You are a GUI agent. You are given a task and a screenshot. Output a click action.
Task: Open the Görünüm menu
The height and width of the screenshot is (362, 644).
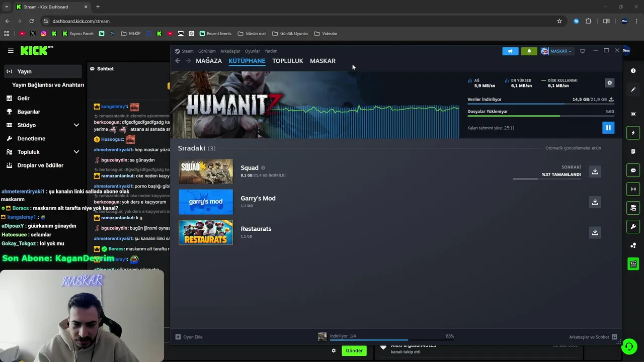click(x=207, y=51)
